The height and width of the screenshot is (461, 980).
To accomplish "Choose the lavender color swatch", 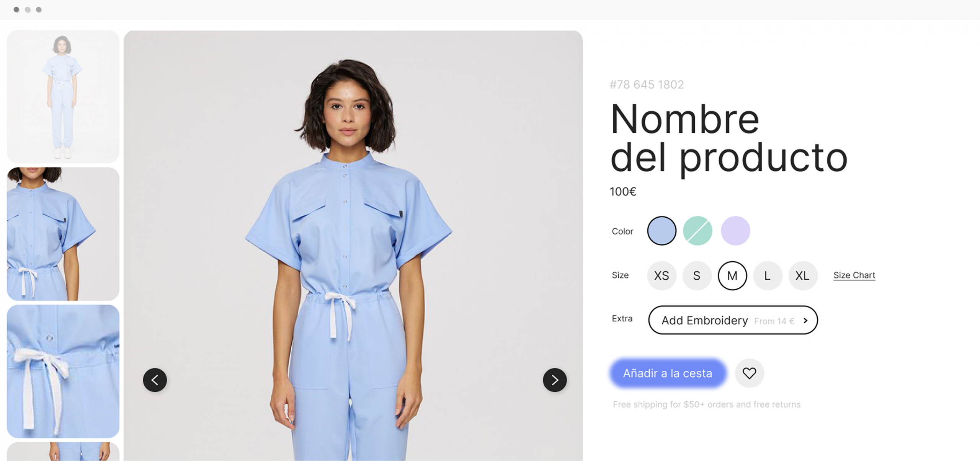I will pyautogui.click(x=735, y=231).
